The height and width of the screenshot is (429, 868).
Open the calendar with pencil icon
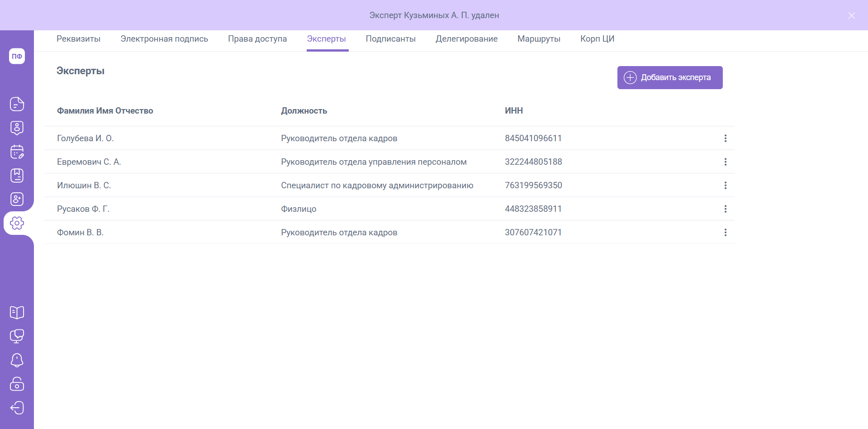(x=17, y=152)
